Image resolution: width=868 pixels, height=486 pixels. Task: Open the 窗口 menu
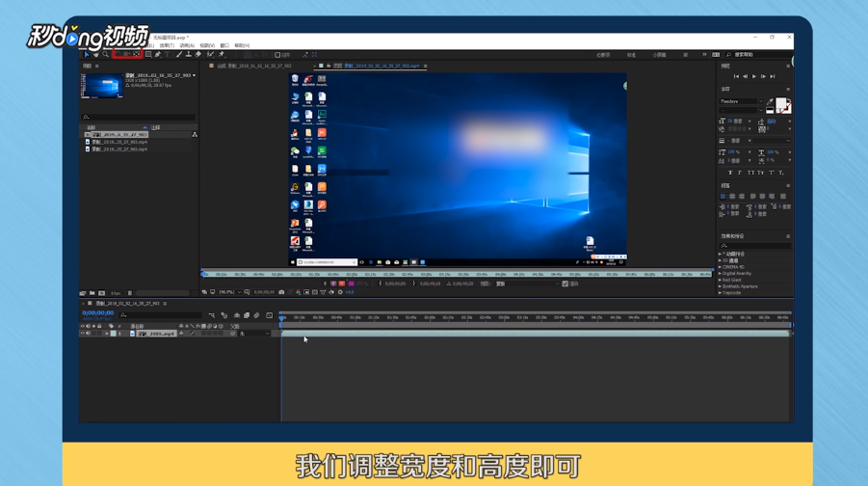[x=224, y=45]
